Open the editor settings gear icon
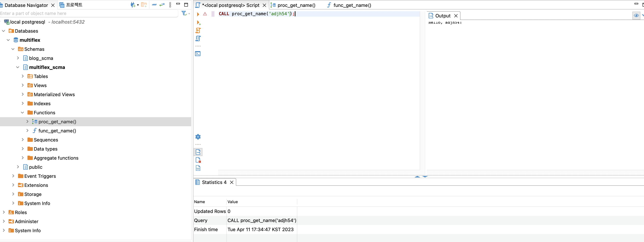 (x=198, y=137)
